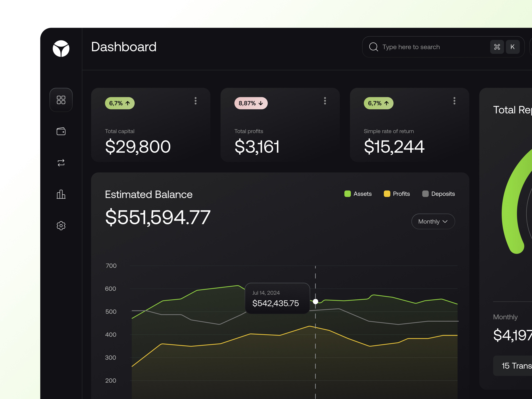Toggle the Profits legend item
Screen dimensions: 532x399
(x=397, y=194)
